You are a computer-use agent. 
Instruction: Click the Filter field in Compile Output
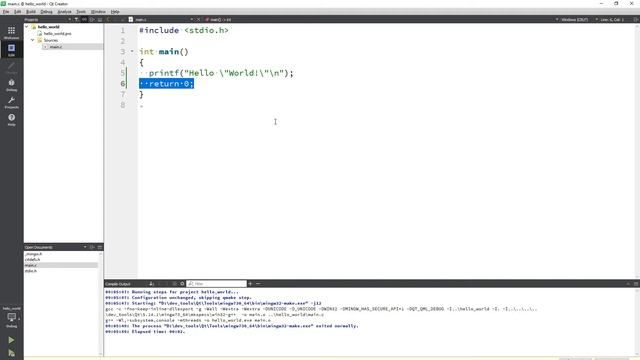pos(217,284)
